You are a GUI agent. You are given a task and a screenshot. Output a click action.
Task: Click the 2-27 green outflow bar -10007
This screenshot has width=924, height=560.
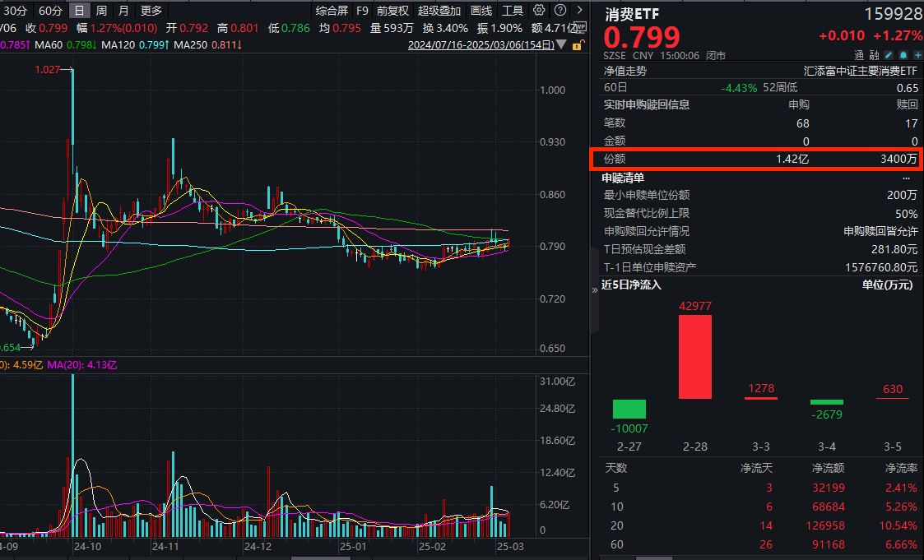point(629,409)
